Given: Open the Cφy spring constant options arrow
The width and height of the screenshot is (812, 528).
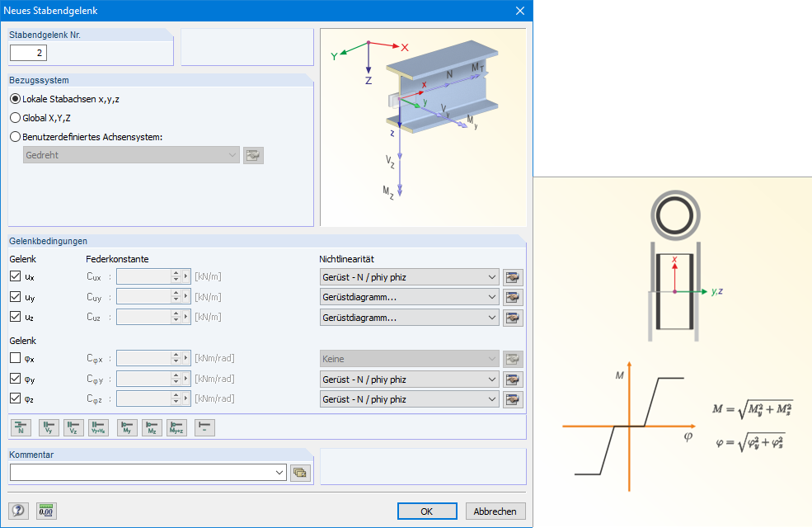Looking at the screenshot, I should click(186, 379).
